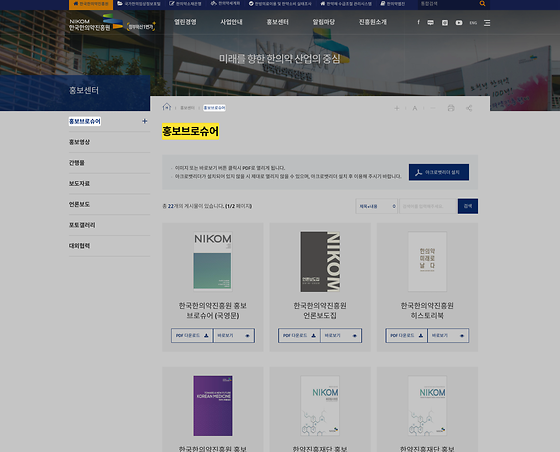Switch to the ENG language link
Viewport: 560px width, 452px height.
(x=473, y=23)
